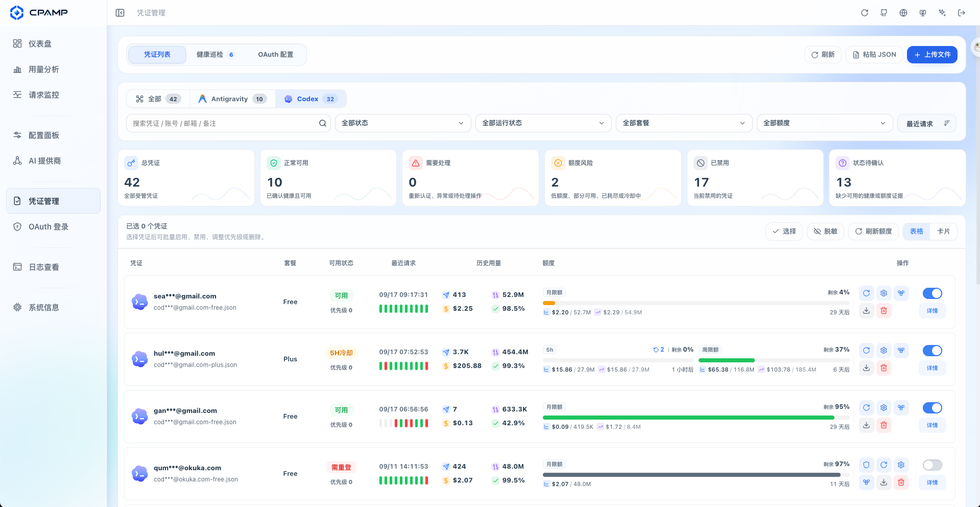This screenshot has width=980, height=507.
Task: Toggle off the hul***@gmail.com credential
Action: (932, 351)
